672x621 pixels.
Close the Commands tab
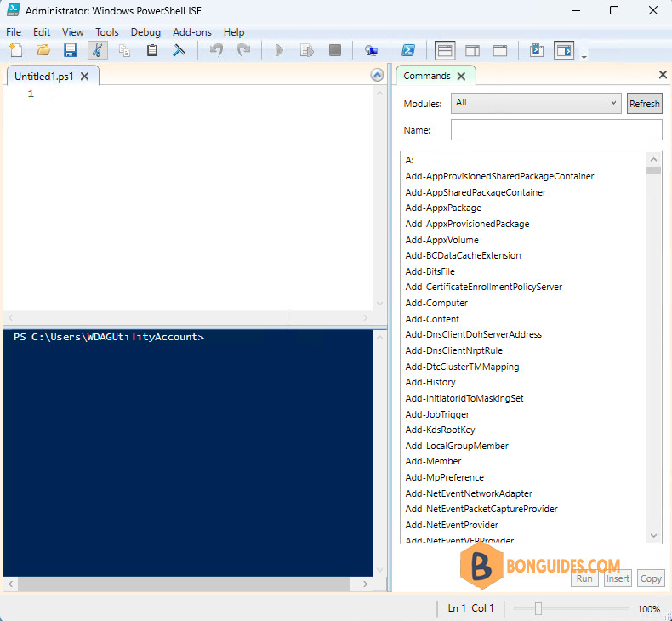(461, 77)
